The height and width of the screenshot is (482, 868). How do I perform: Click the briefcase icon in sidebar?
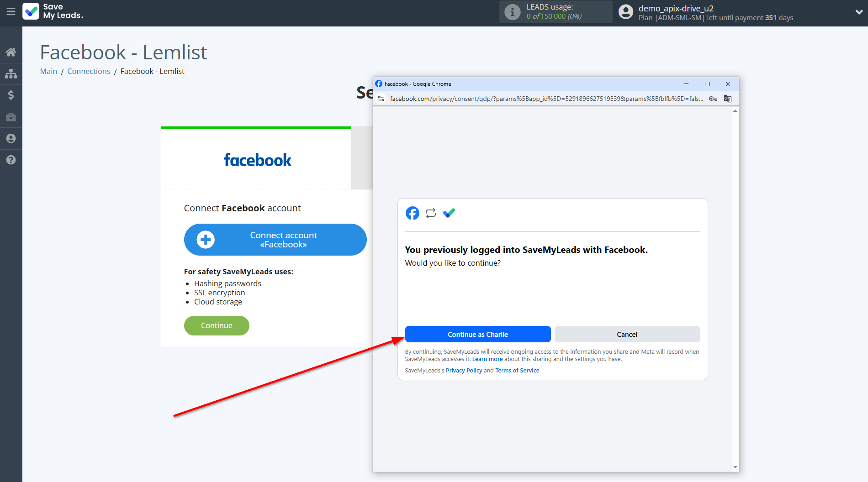[11, 117]
